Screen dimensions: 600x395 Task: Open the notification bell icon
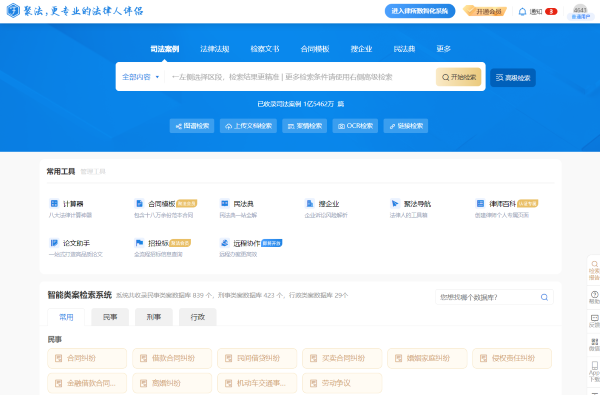tap(522, 11)
